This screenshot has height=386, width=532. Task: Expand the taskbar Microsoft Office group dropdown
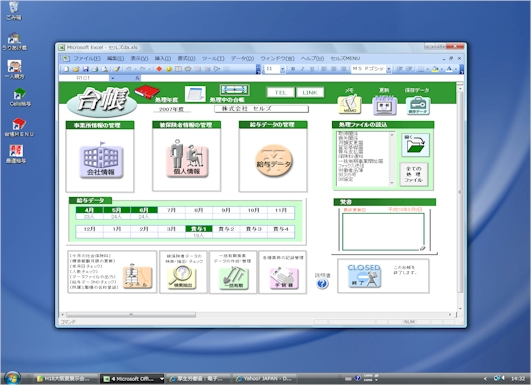tap(162, 379)
